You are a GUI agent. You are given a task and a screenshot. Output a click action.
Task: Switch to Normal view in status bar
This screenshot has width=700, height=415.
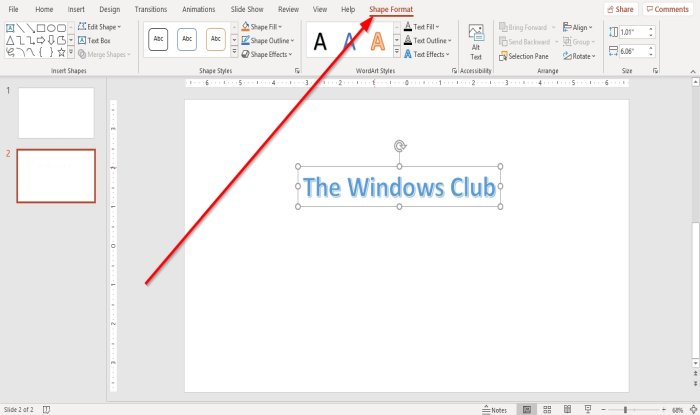coord(527,410)
